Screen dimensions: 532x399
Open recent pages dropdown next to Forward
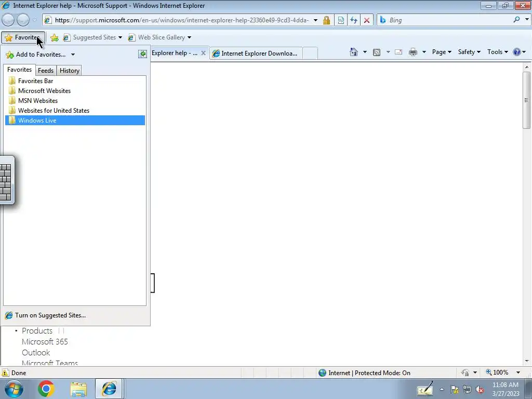pos(34,20)
